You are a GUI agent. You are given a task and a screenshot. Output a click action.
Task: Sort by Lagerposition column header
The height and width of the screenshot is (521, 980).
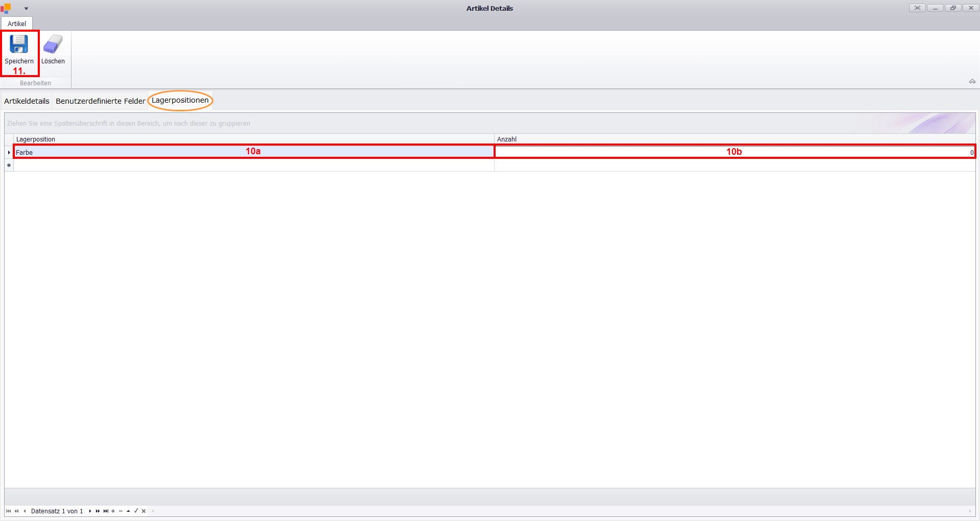click(x=253, y=139)
